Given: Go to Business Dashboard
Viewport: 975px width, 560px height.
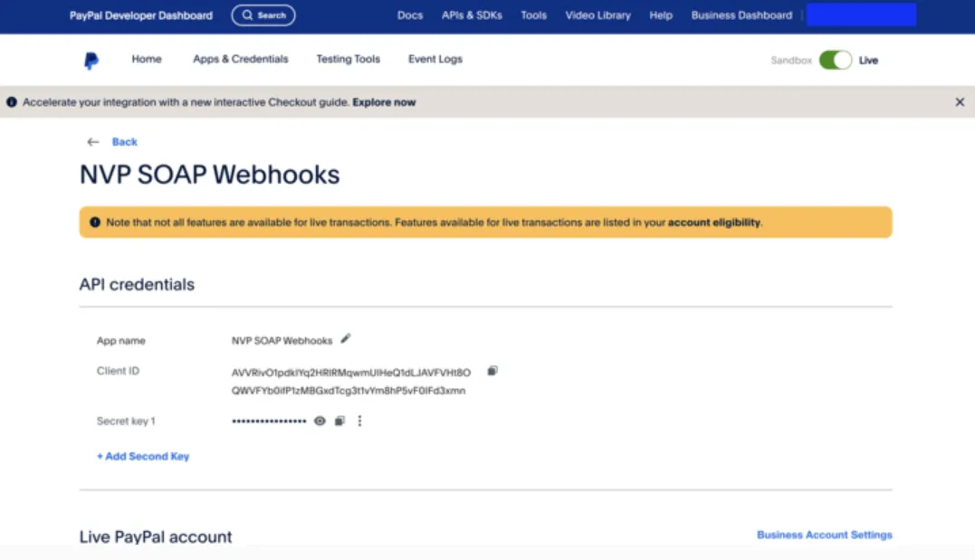Looking at the screenshot, I should (741, 14).
